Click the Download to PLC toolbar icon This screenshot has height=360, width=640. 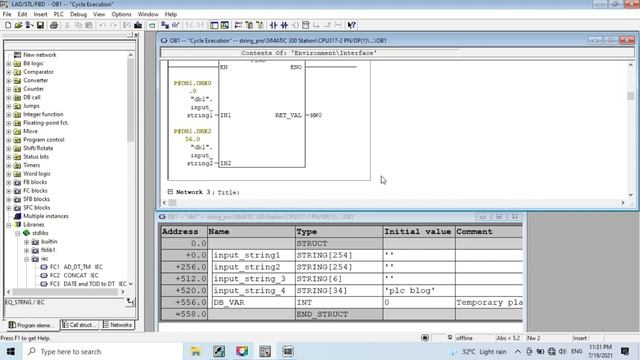[x=138, y=25]
